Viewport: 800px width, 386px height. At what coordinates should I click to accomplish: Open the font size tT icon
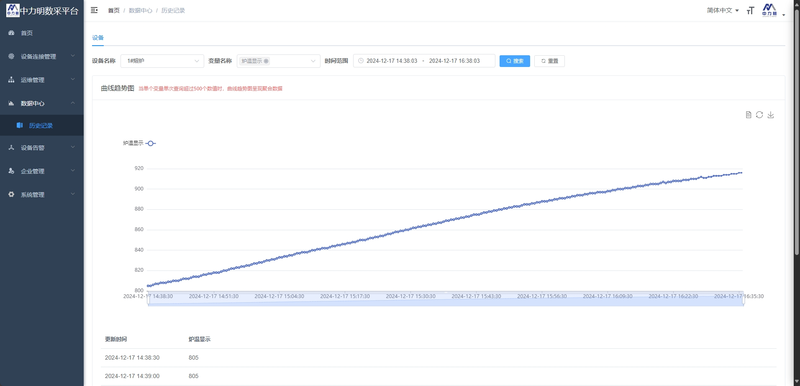[x=750, y=10]
